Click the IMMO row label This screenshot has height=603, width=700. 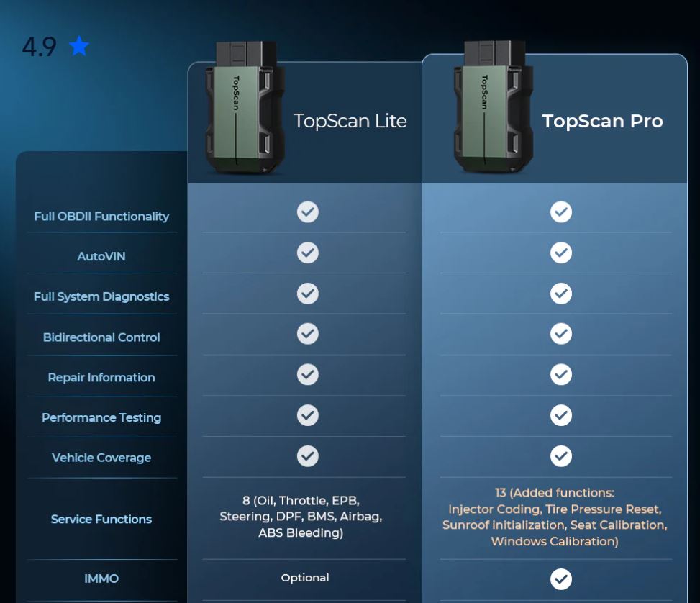tap(101, 579)
